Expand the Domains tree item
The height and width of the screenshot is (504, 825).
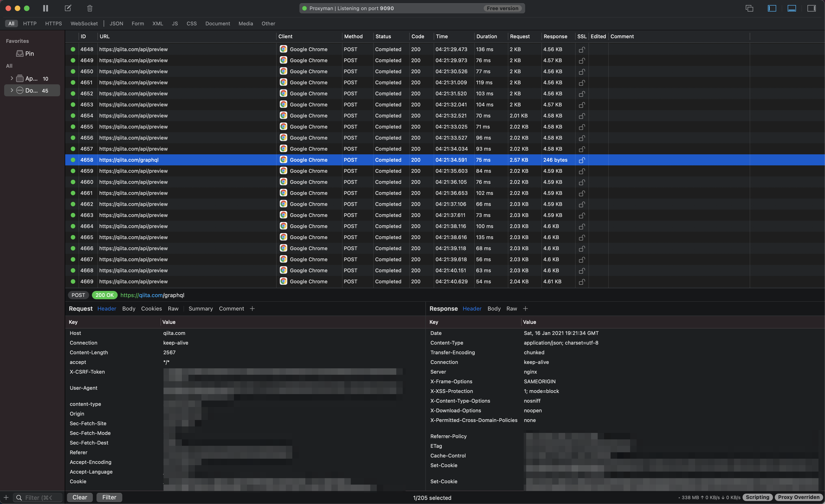12,91
